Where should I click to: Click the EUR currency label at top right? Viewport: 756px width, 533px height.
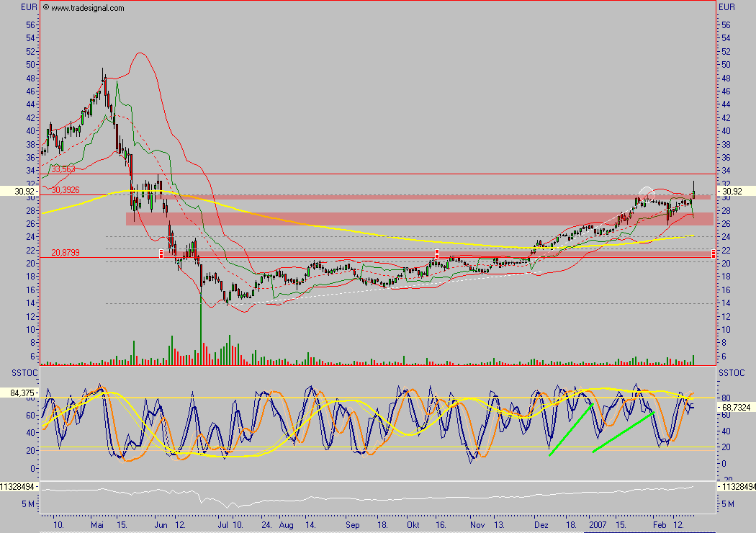pos(726,7)
